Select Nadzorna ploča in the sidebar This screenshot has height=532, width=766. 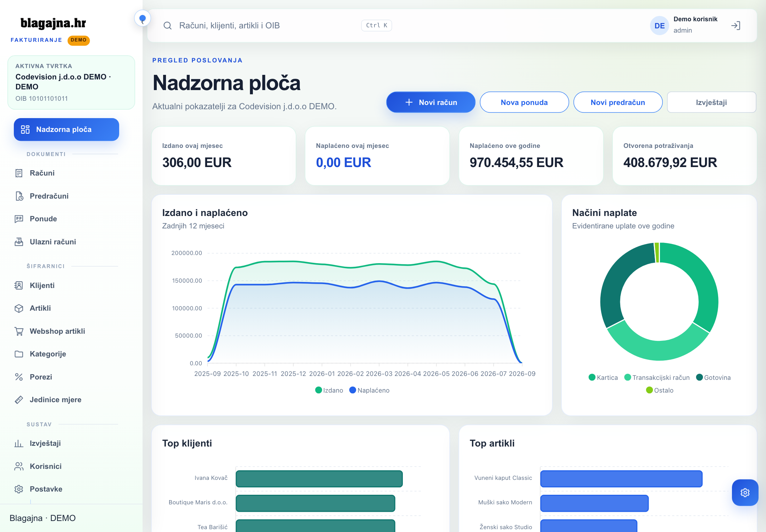point(66,129)
